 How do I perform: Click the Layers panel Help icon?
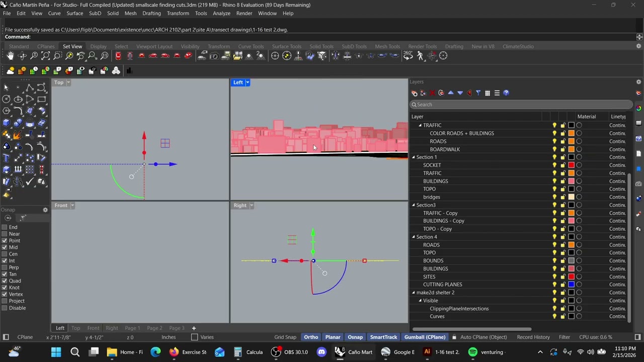point(506,93)
